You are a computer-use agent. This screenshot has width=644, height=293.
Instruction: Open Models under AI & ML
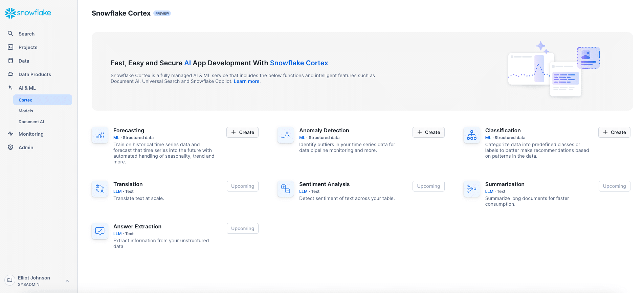(26, 111)
